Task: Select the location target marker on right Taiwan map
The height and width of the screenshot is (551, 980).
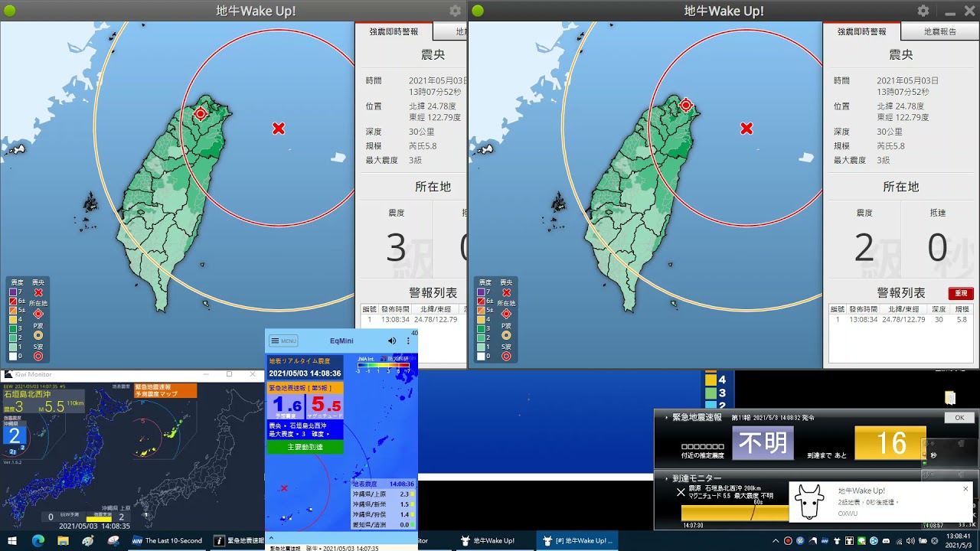Action: click(x=686, y=105)
